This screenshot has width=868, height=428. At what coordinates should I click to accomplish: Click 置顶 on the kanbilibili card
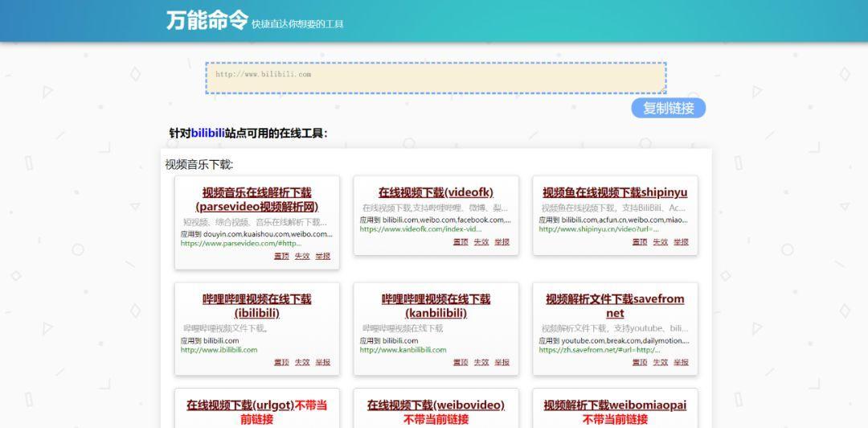[x=461, y=362]
